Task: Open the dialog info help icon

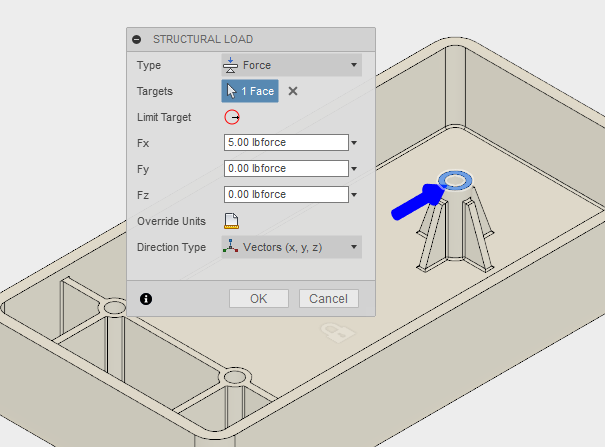Action: pos(146,299)
